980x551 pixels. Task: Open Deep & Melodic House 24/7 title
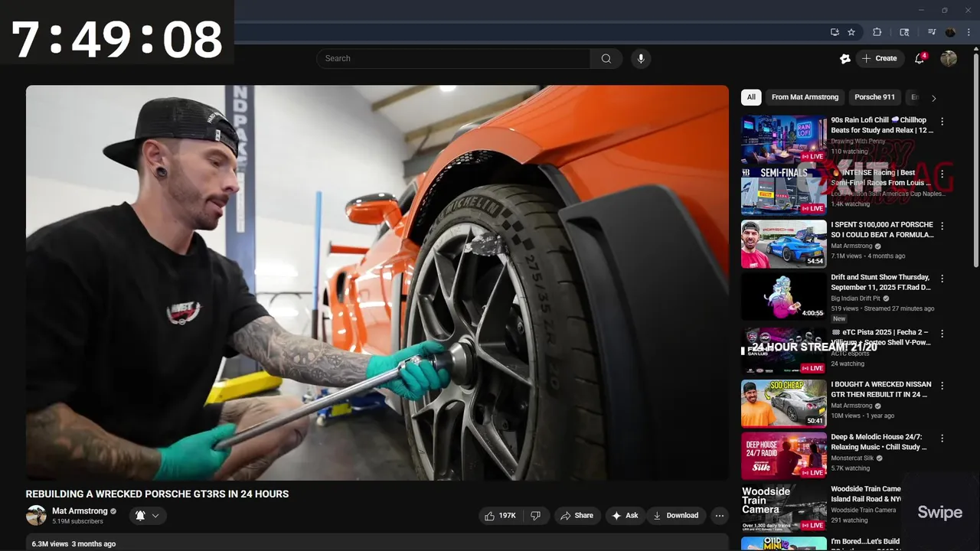(x=879, y=442)
